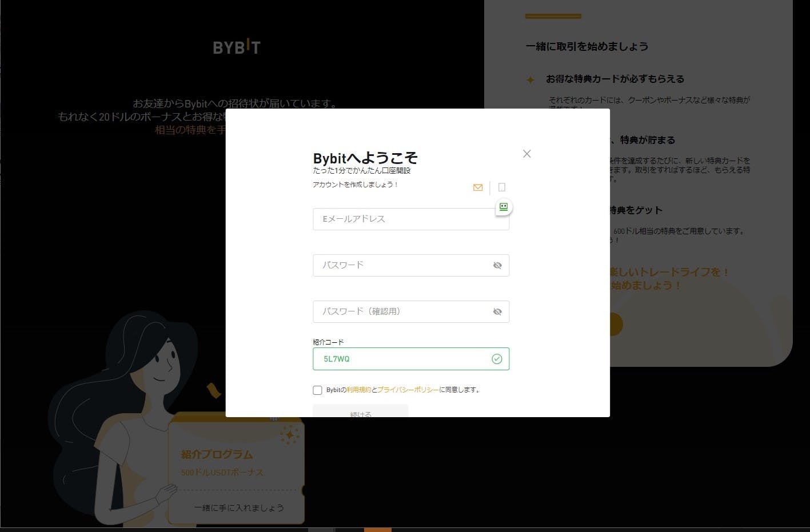This screenshot has height=532, width=810.
Task: Open the プライバシーポリシー link
Action: pos(408,390)
